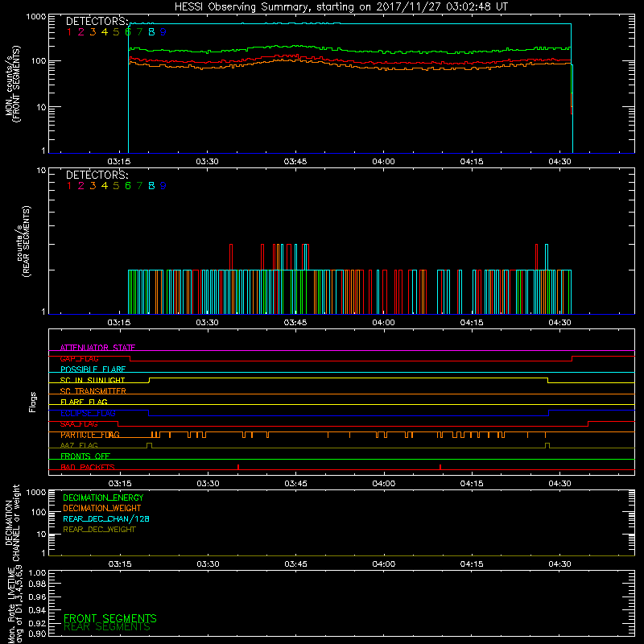Select the SC_IN_SUNLIGHT flag label
Screen dimensions: 644x644
(93, 380)
